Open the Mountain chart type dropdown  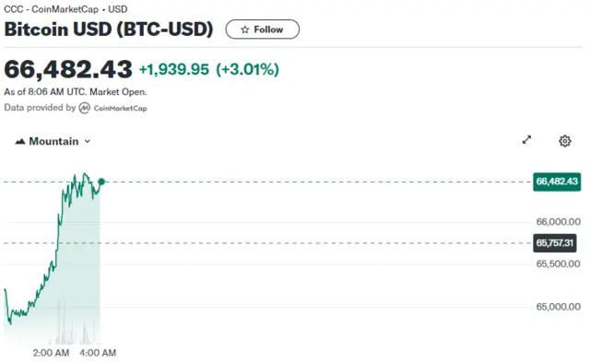tap(53, 141)
